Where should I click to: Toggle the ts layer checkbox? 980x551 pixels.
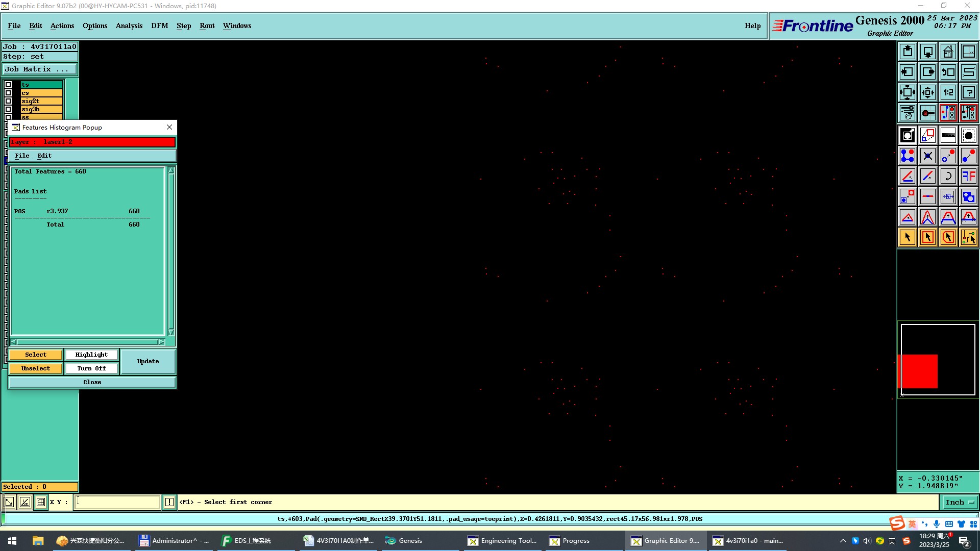coord(8,85)
